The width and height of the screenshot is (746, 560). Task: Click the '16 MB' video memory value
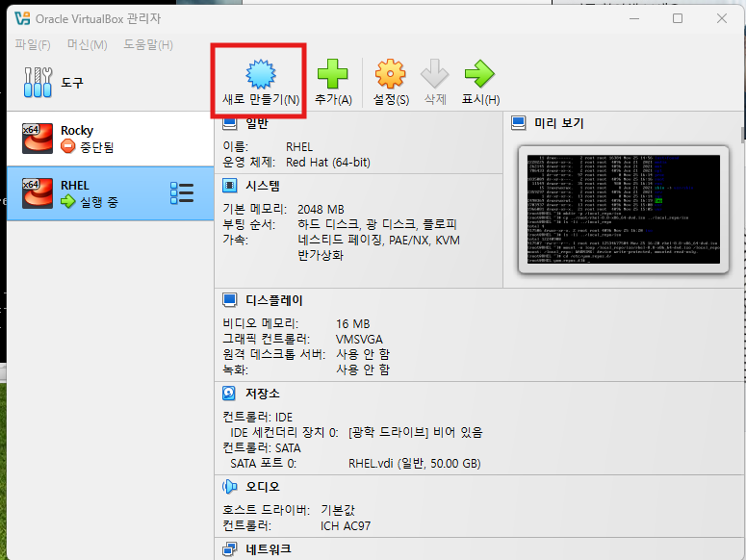(x=352, y=323)
